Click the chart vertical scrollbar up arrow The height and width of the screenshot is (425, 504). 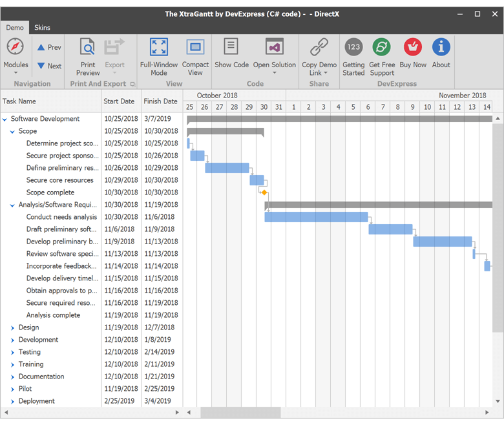tap(498, 118)
